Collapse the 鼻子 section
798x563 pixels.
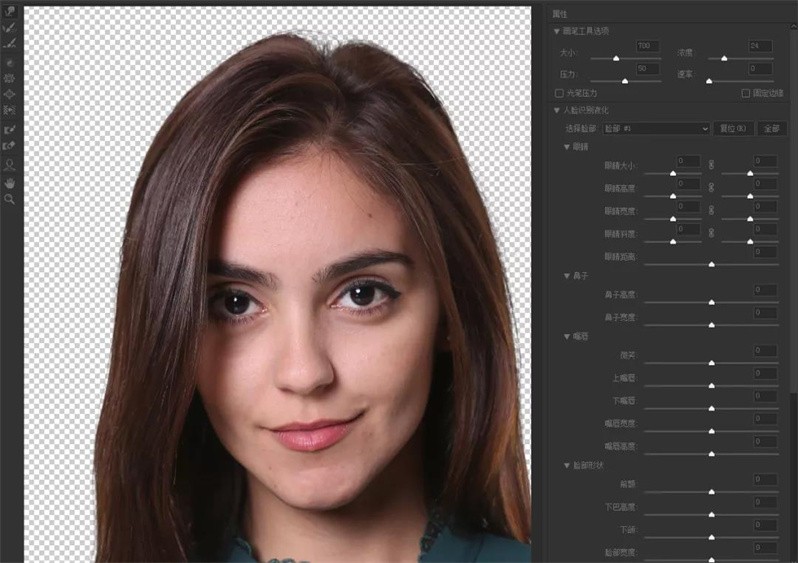[x=566, y=276]
